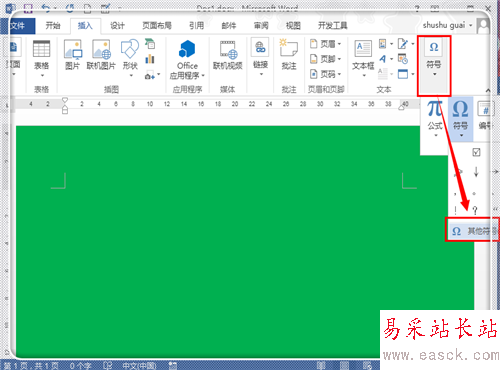Open the 页码 (Page Number) dropdown

click(x=326, y=74)
